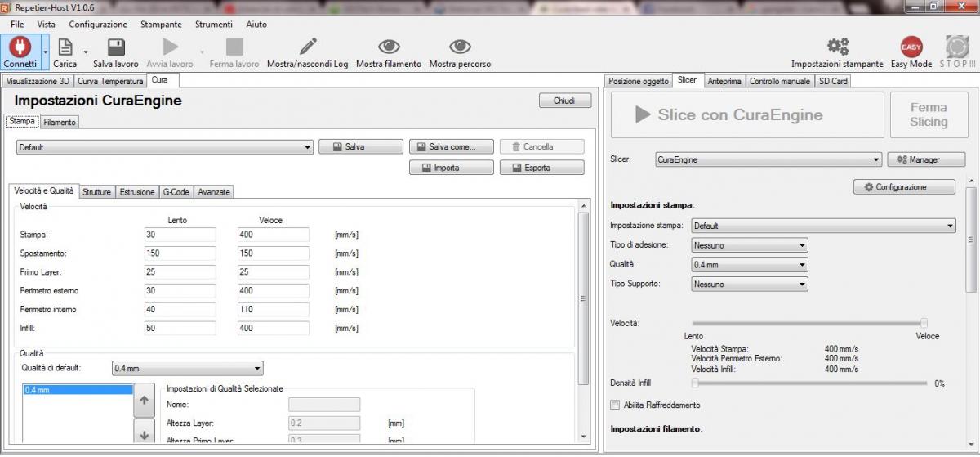Open the Strutture settings tab

click(x=96, y=192)
